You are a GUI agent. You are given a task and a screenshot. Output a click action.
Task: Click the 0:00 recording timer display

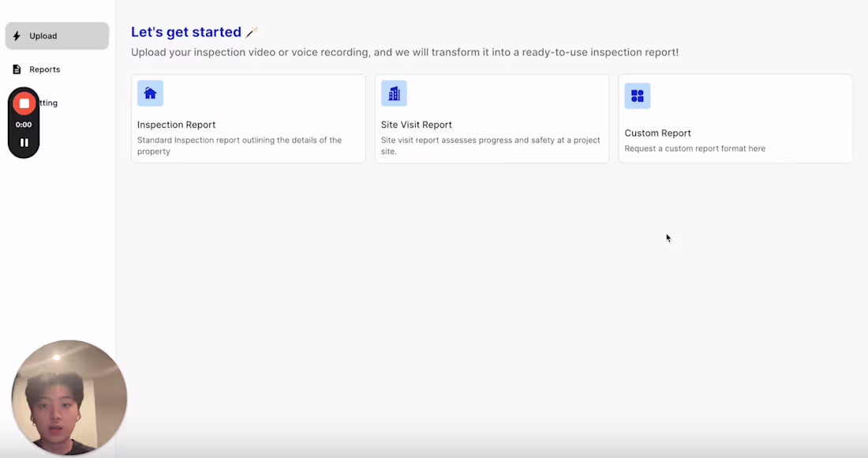(24, 124)
